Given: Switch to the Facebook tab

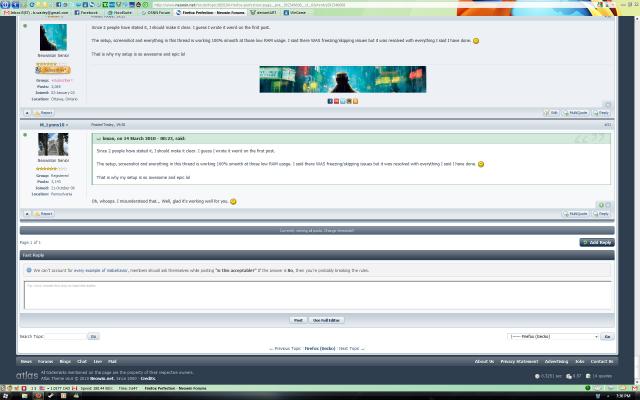Looking at the screenshot, I should click(x=86, y=13).
